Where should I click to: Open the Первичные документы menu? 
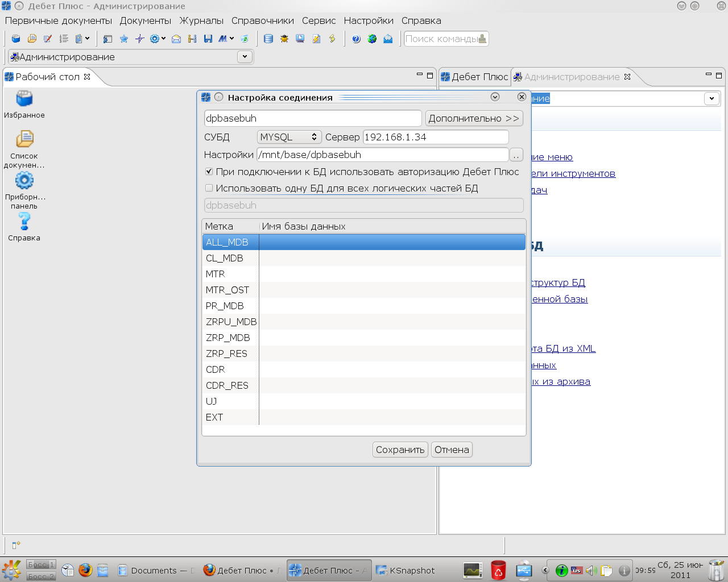[59, 20]
